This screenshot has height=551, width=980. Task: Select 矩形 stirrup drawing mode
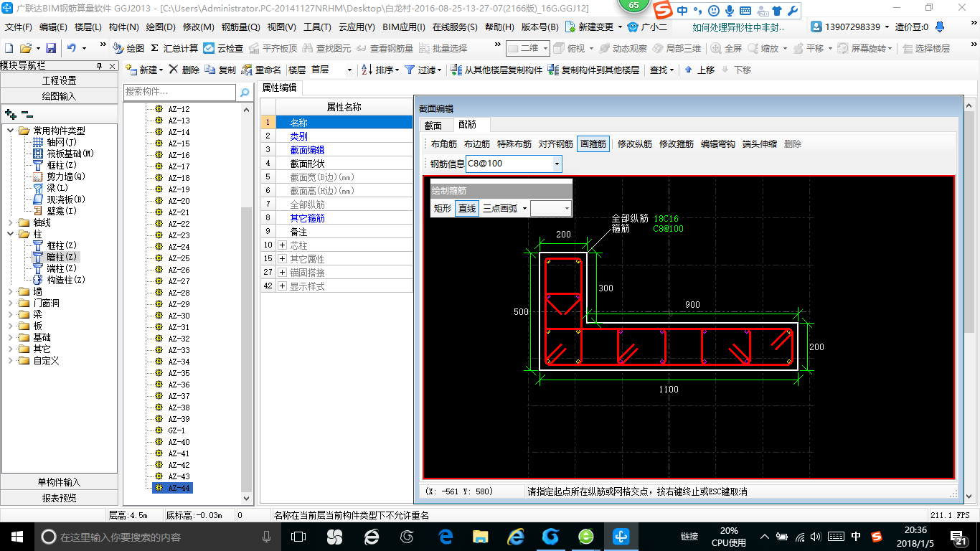pyautogui.click(x=443, y=209)
